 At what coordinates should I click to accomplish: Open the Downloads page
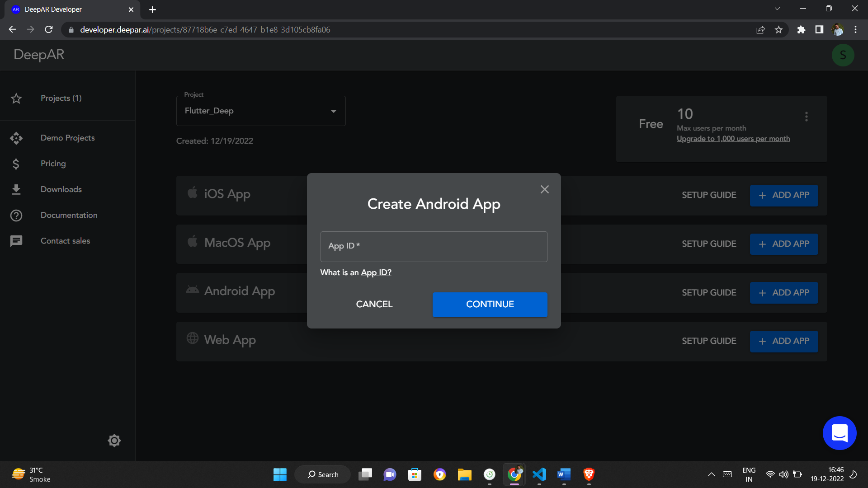coord(61,189)
